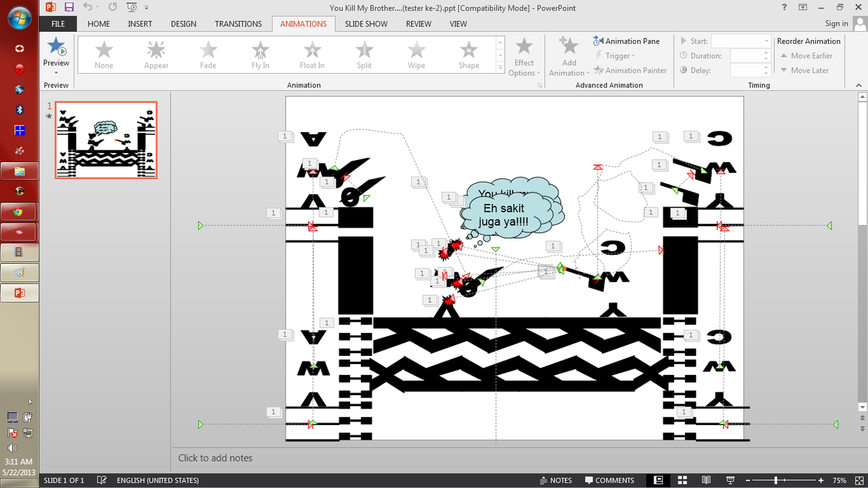
Task: Switch to Slide Sorter view icon
Action: pos(682,481)
